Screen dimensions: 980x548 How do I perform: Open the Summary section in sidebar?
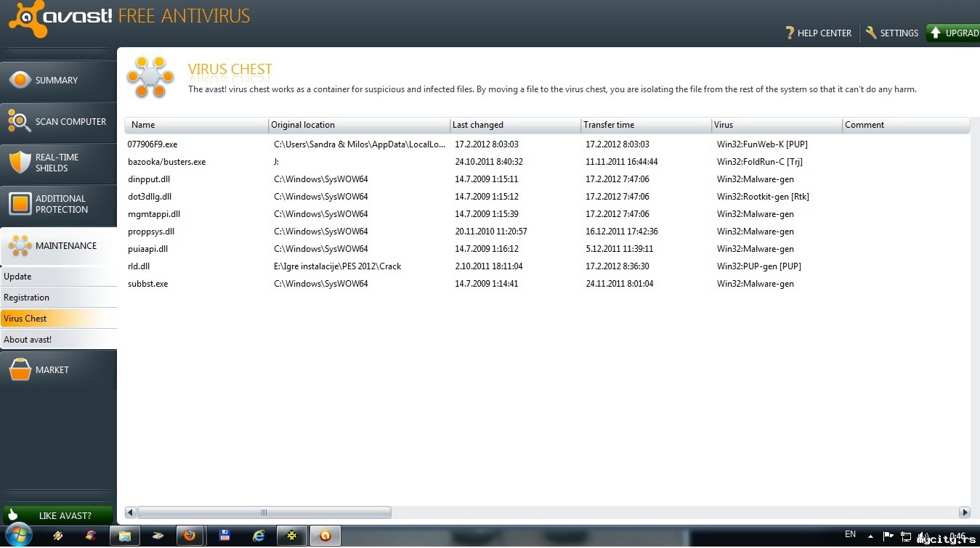pyautogui.click(x=58, y=81)
